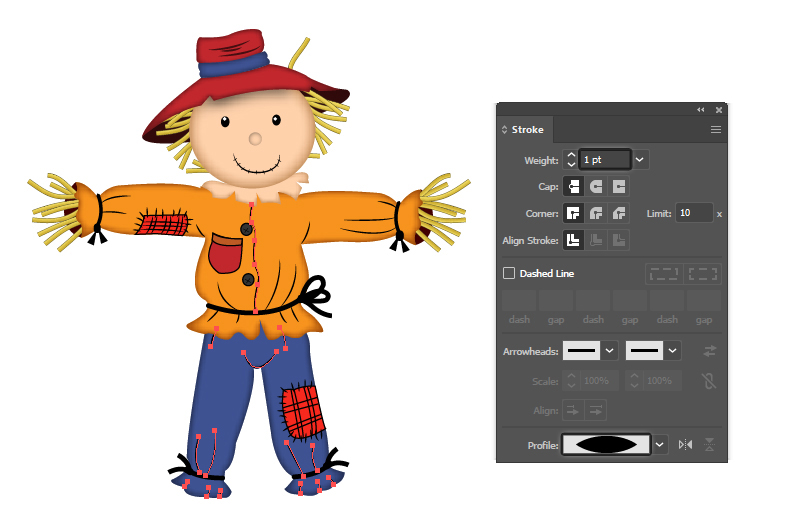Select the Projecting Cap option
Viewport: 800px width, 530px height.
click(x=619, y=186)
